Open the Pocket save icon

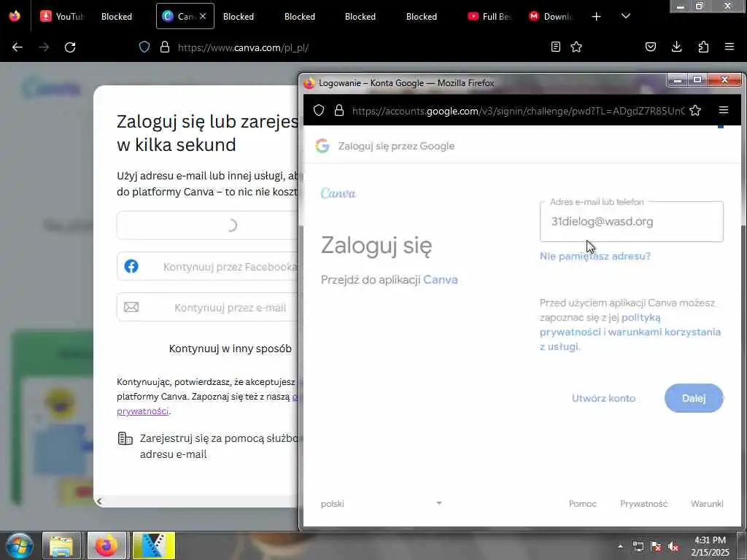coord(650,47)
